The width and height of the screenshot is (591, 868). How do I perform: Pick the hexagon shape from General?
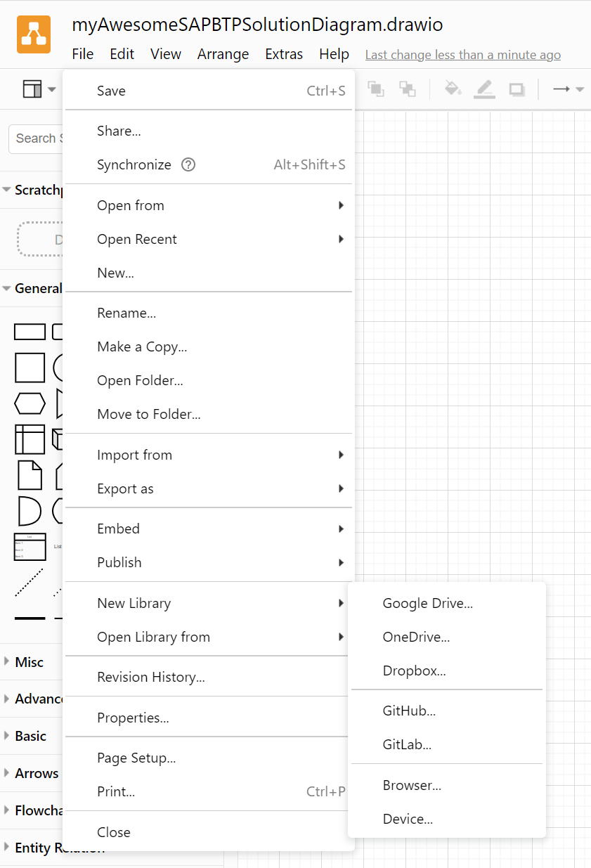[x=30, y=403]
